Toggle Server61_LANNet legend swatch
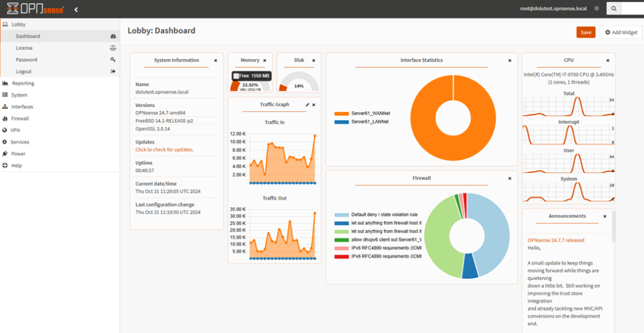644x333 pixels. [341, 121]
